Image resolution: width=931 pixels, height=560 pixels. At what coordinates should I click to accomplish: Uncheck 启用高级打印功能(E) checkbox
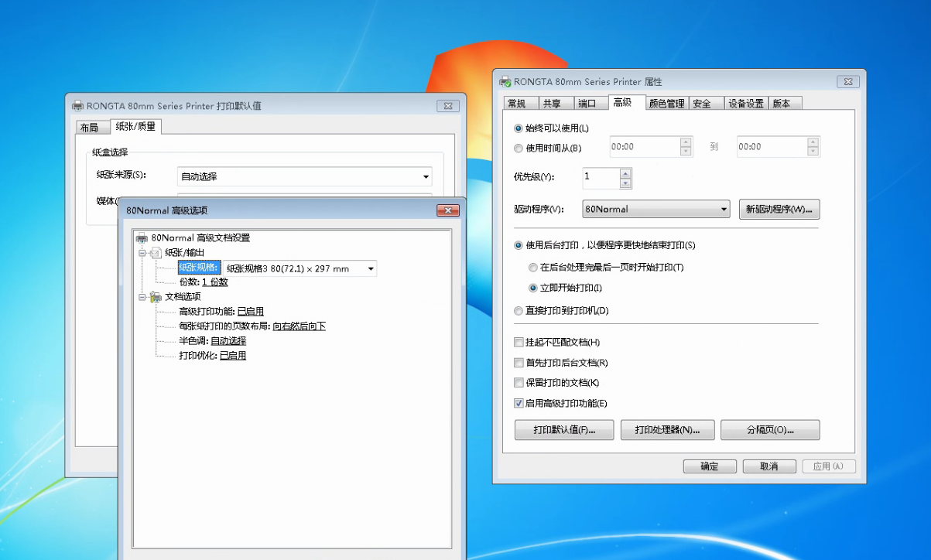(519, 402)
